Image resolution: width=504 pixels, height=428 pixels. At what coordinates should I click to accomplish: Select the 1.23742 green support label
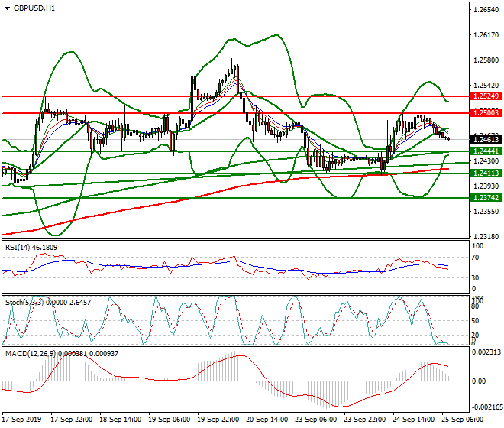point(486,198)
